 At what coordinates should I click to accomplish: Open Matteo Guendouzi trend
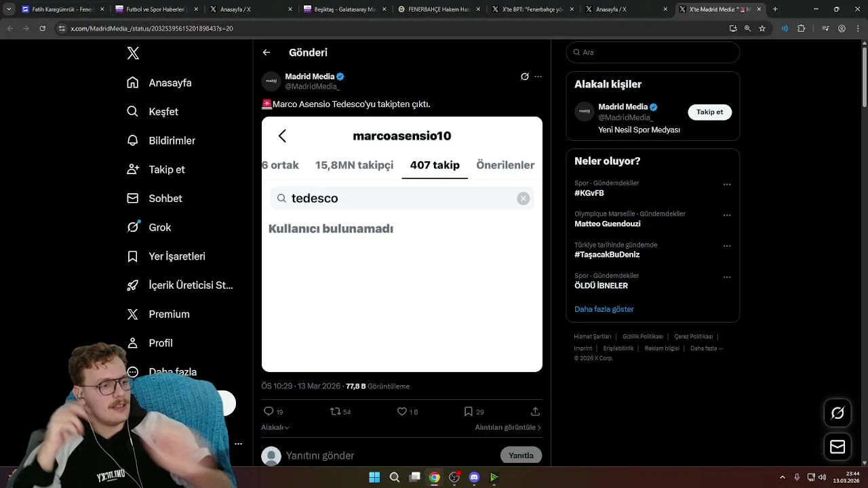[x=608, y=224]
